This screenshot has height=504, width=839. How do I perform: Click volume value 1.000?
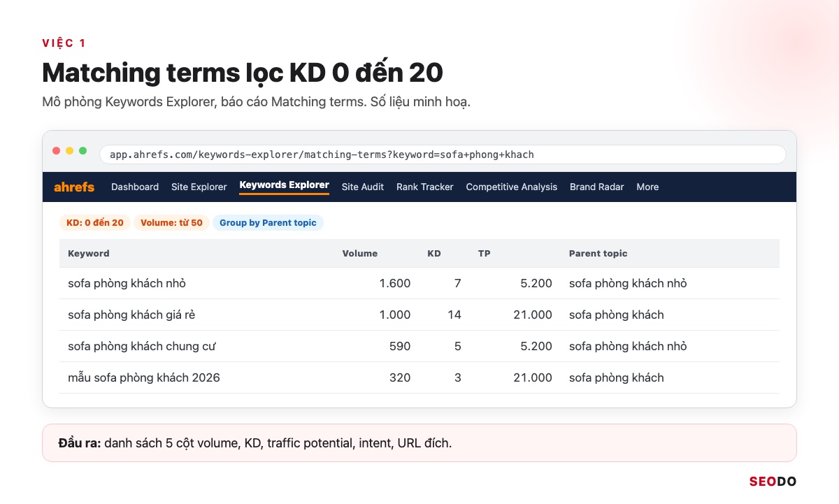pos(395,315)
